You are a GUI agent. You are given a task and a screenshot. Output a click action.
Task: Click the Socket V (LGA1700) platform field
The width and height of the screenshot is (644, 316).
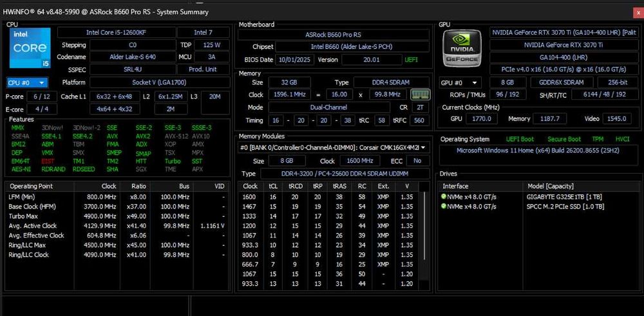(160, 82)
